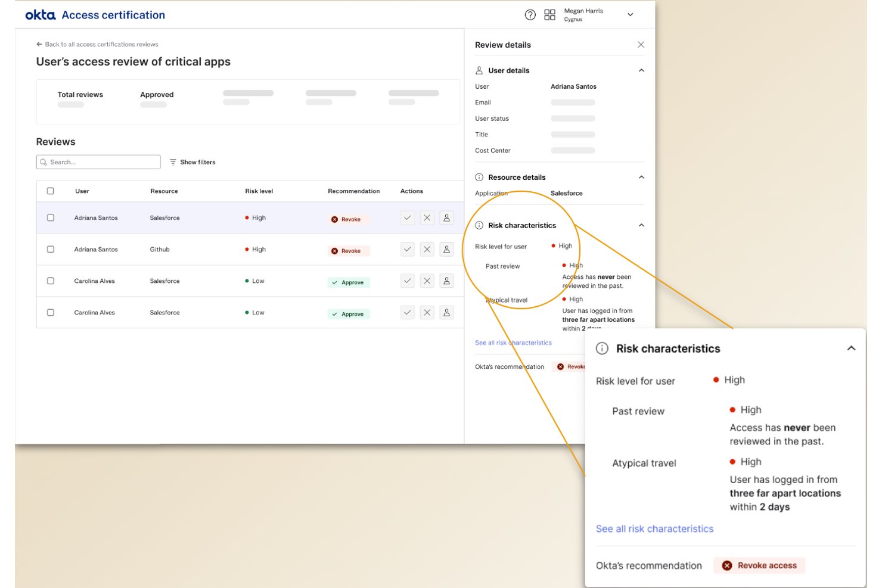Go back to all access certifications reviews
Viewport: 882px width, 588px height.
click(x=97, y=44)
